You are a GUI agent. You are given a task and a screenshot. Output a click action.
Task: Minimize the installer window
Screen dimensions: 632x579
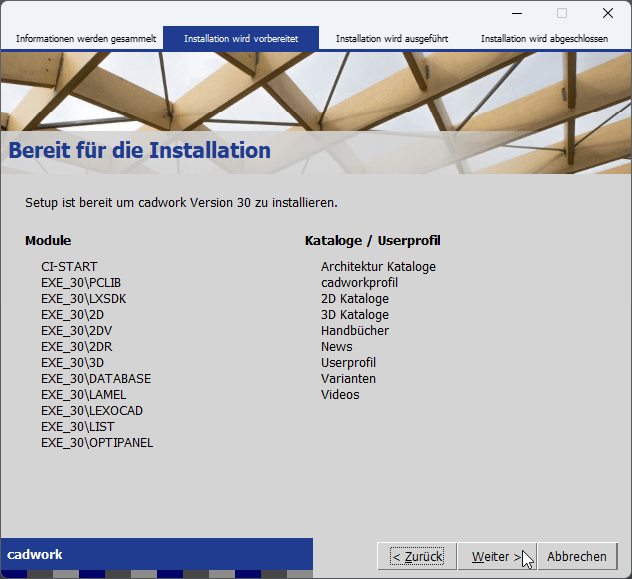(x=517, y=13)
